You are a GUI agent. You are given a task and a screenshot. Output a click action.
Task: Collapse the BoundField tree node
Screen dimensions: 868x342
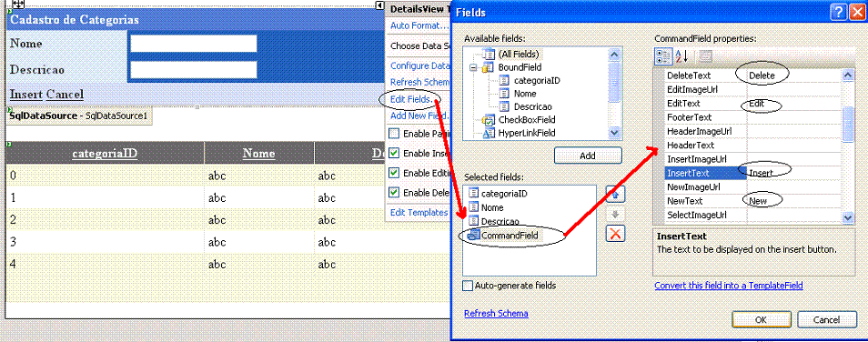(x=473, y=68)
